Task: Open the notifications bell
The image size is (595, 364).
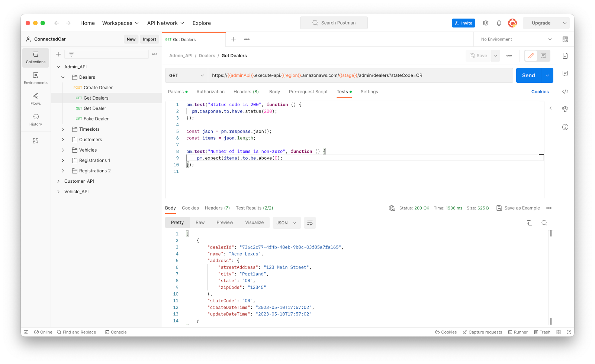Action: 499,23
